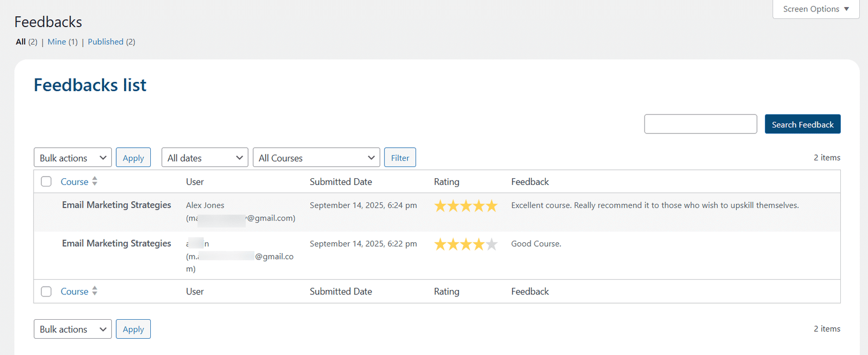Switch to the Published feedback view
Viewport: 868px width, 355px height.
coord(106,42)
